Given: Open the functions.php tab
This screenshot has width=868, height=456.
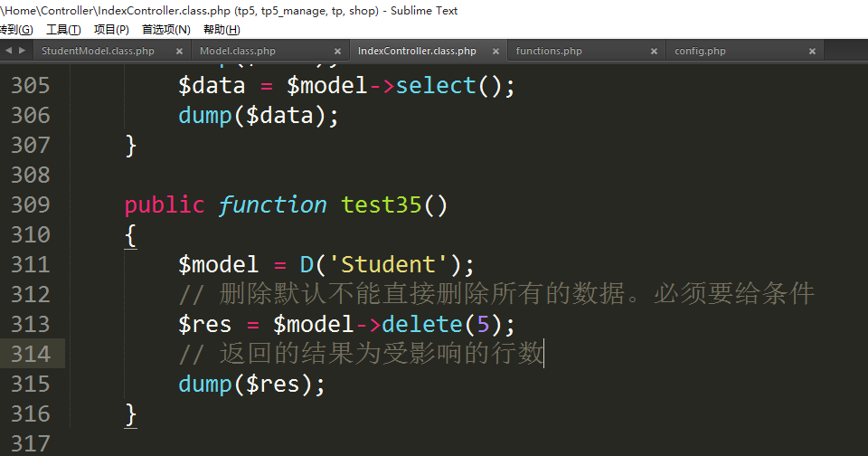Looking at the screenshot, I should click(549, 52).
